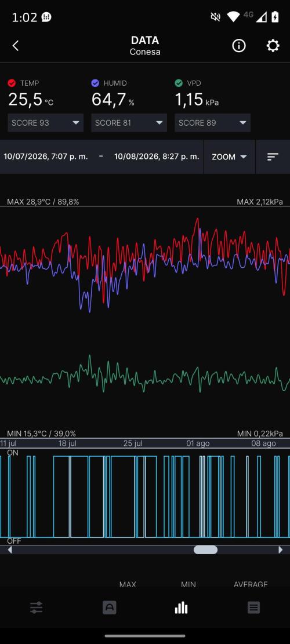Open the ZOOM dropdown menu
This screenshot has height=644, width=290.
click(x=229, y=157)
